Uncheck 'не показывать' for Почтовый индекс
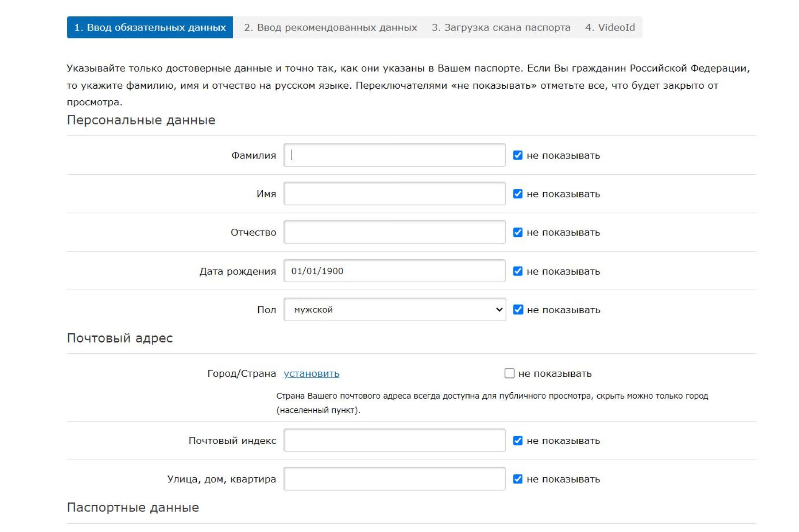The height and width of the screenshot is (532, 799). [x=518, y=440]
